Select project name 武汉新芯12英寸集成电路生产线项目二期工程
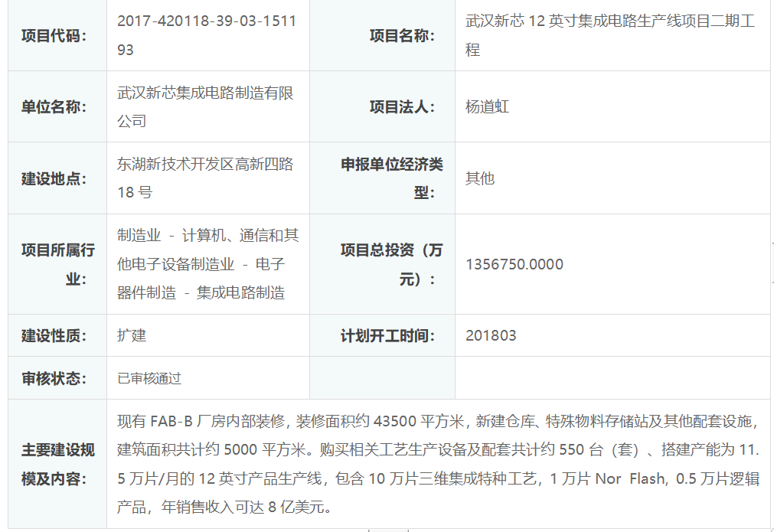Image resolution: width=774 pixels, height=532 pixels. coord(610,35)
